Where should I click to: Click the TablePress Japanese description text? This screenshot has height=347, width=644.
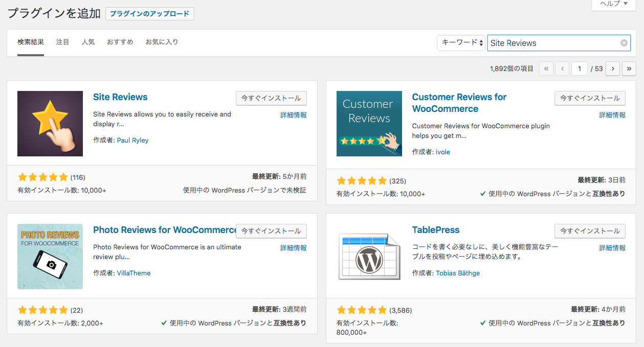pos(485,252)
